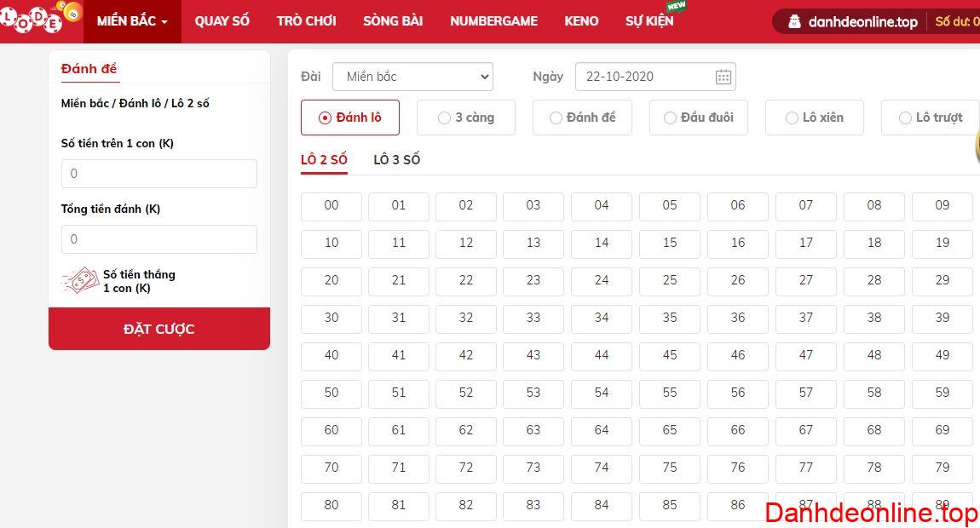Click the Số tiền trên 1 con field
The width and height of the screenshot is (980, 528).
(159, 174)
